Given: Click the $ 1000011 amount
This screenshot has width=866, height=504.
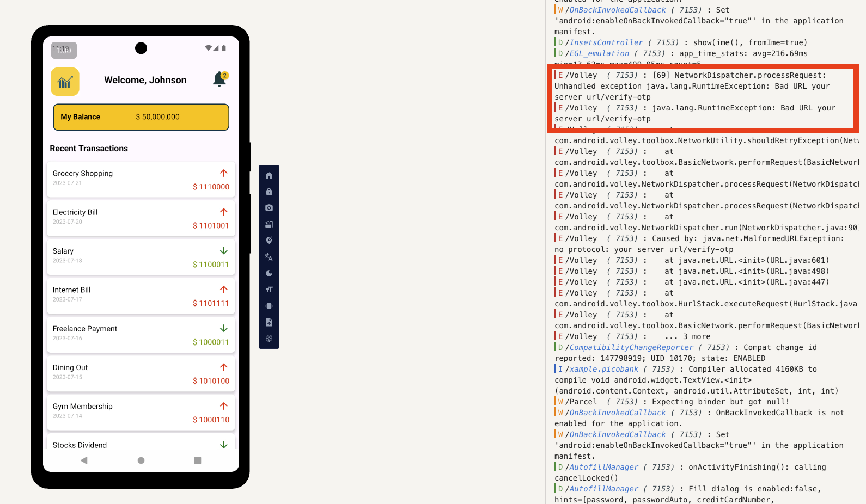Looking at the screenshot, I should tap(211, 342).
